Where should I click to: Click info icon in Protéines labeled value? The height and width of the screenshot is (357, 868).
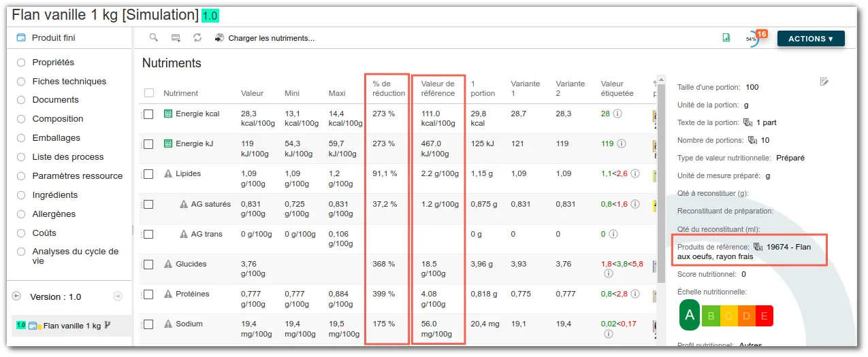click(635, 294)
